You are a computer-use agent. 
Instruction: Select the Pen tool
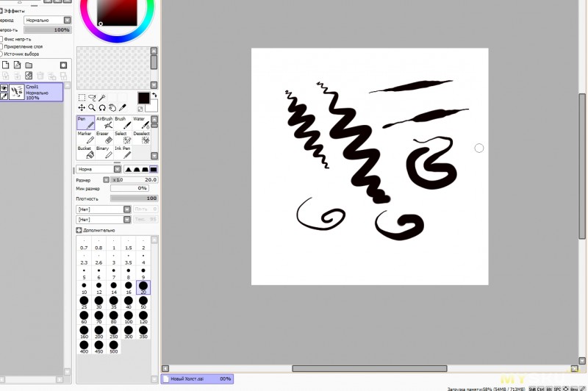(x=85, y=123)
